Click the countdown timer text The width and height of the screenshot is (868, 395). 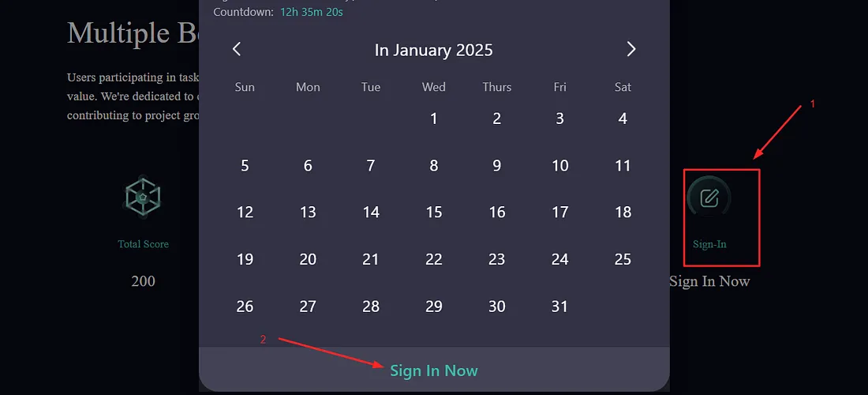[312, 12]
